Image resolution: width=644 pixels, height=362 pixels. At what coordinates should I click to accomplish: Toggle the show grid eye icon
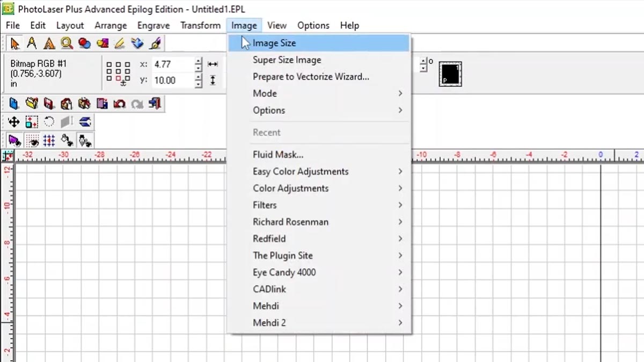coord(32,141)
